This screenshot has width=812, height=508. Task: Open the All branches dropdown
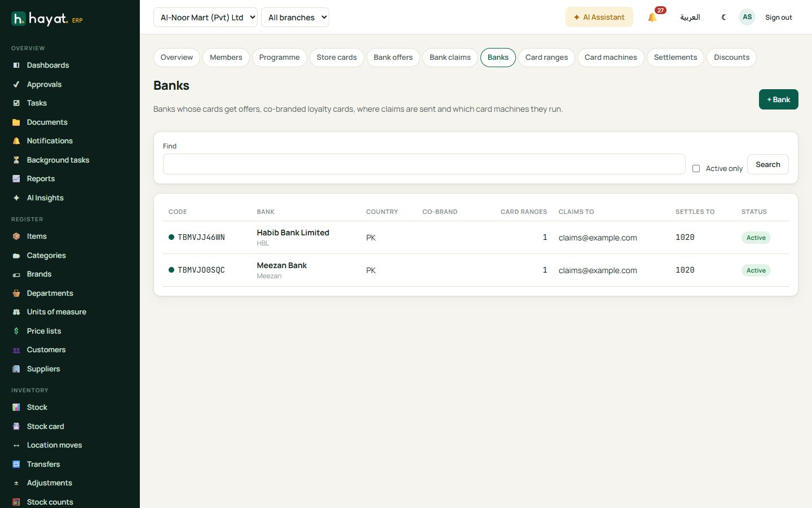coord(295,17)
